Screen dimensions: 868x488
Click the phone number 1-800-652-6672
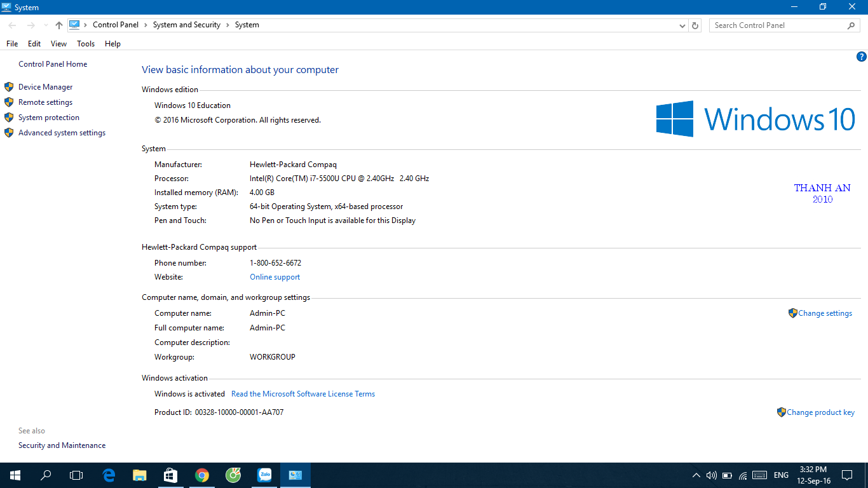276,263
